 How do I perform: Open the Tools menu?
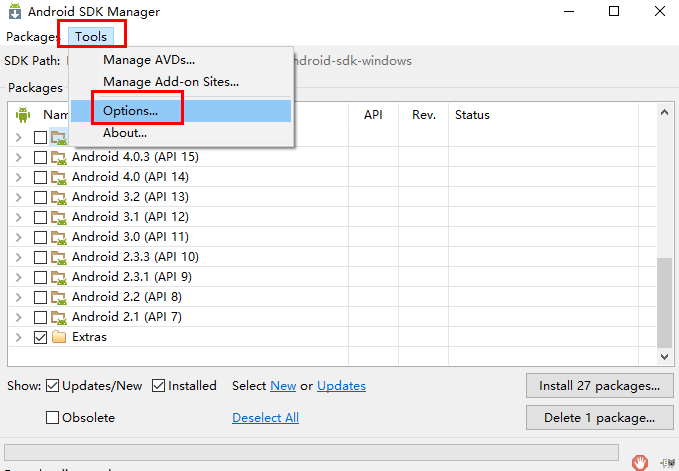[x=91, y=37]
